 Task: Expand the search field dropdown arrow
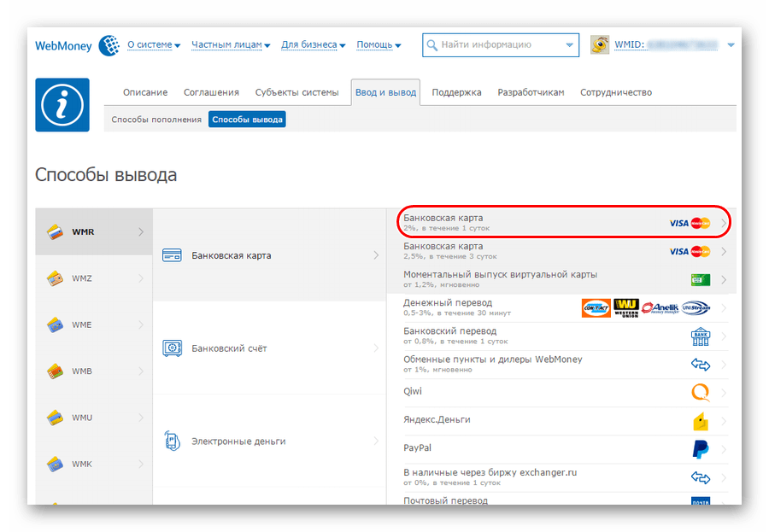570,45
